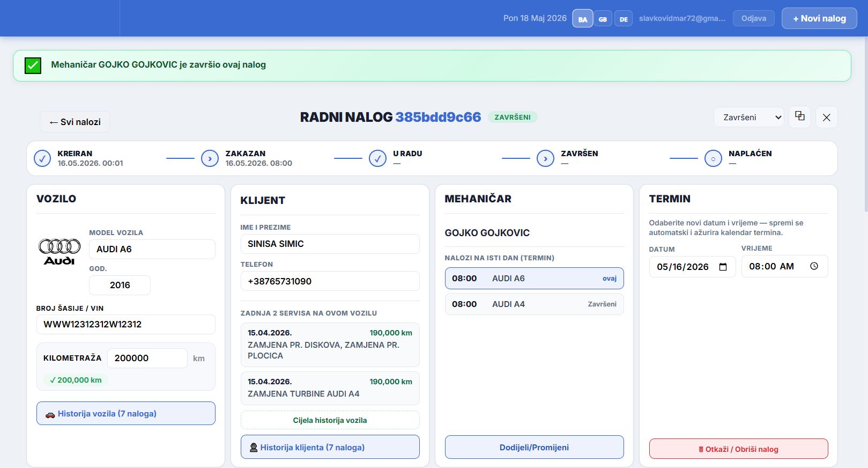Open the ZAMJENA PR. DISKOVA service entry
This screenshot has height=468, width=868.
[330, 345]
